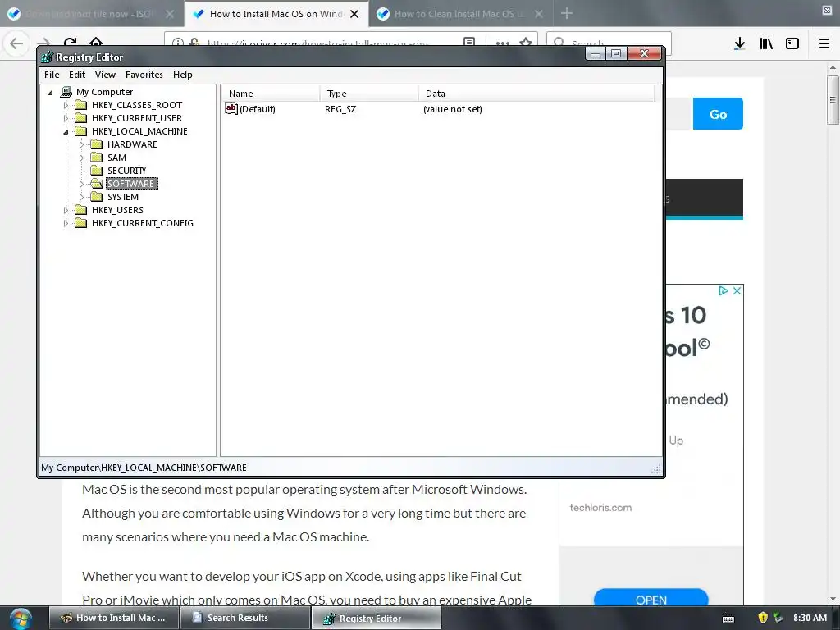Image resolution: width=840 pixels, height=630 pixels.
Task: Select the (Default) string value icon
Action: pos(231,109)
